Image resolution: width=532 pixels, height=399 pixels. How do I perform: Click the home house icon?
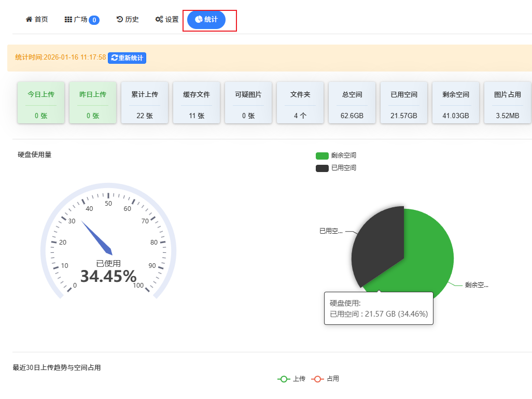pos(29,19)
